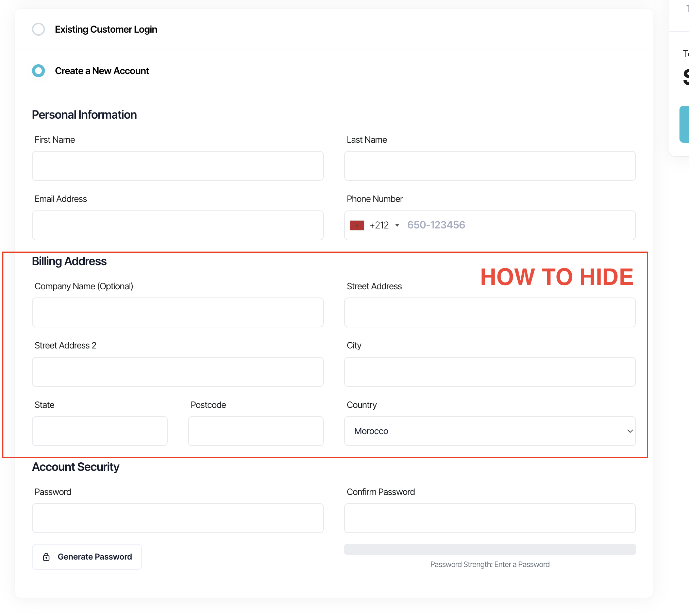
Task: Click the Phone Number label
Action: point(374,199)
